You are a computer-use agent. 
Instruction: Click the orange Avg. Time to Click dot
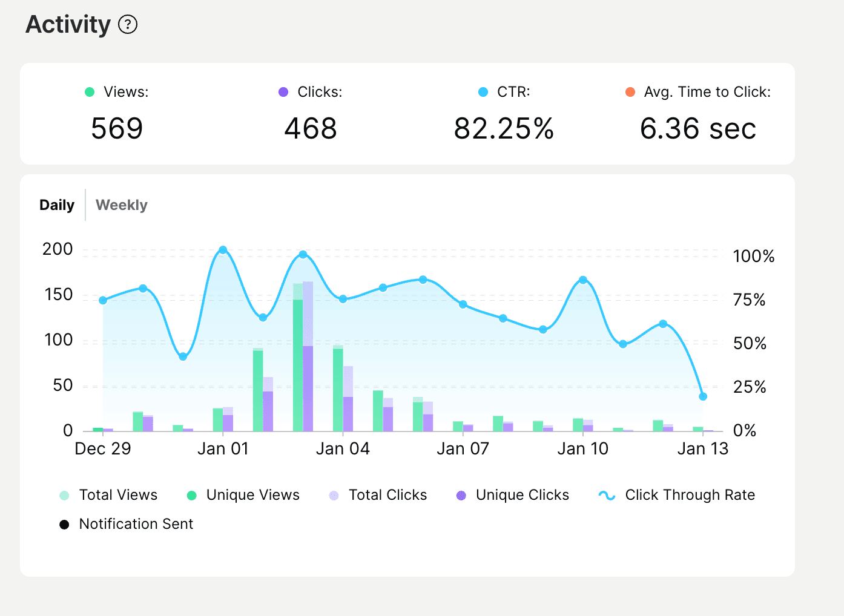630,92
